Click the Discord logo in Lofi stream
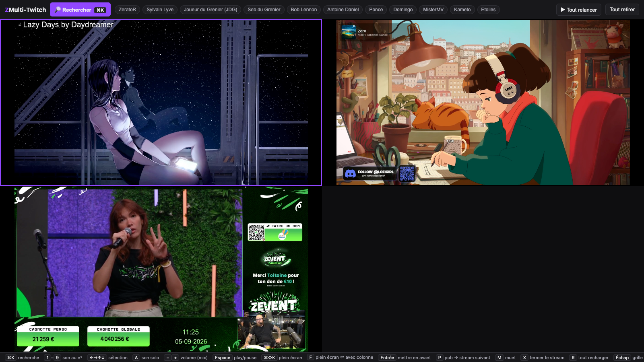Screen dimensions: 644x362 pyautogui.click(x=350, y=173)
